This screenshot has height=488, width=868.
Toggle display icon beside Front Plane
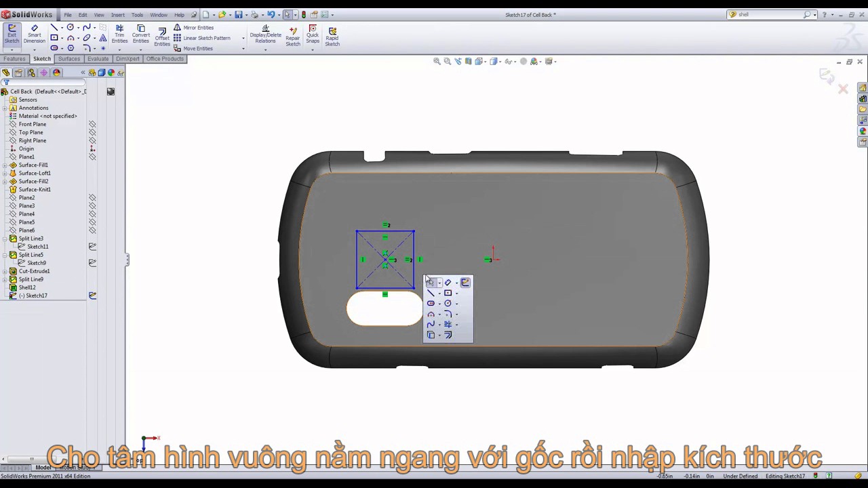coord(92,124)
